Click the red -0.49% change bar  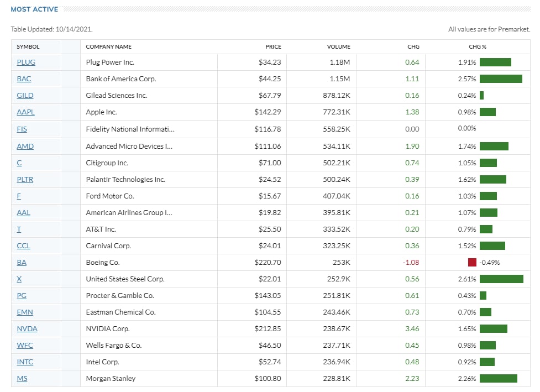pos(472,263)
